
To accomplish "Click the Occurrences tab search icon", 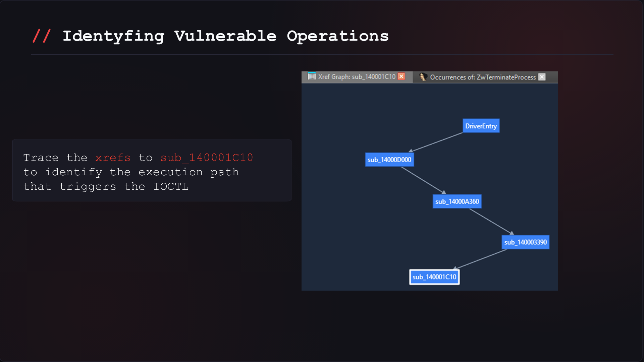I will pos(423,77).
